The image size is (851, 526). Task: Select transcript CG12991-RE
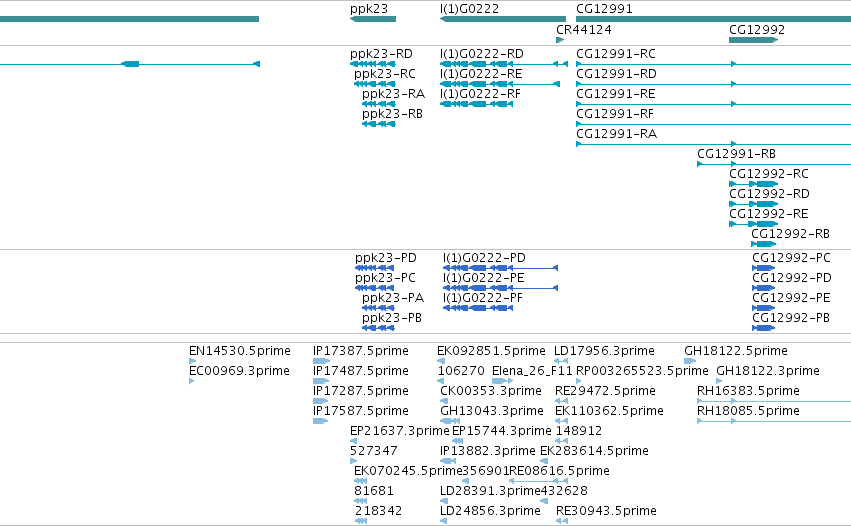pyautogui.click(x=713, y=104)
